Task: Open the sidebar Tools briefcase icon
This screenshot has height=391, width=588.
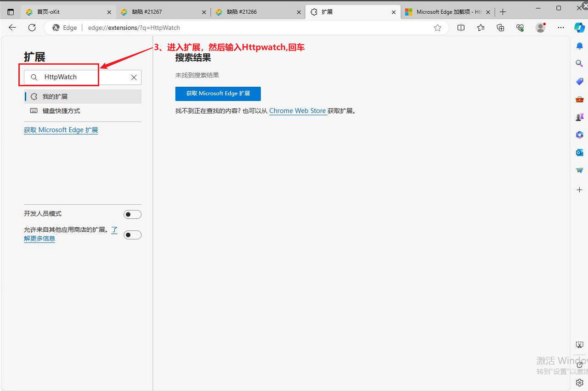Action: pyautogui.click(x=580, y=99)
